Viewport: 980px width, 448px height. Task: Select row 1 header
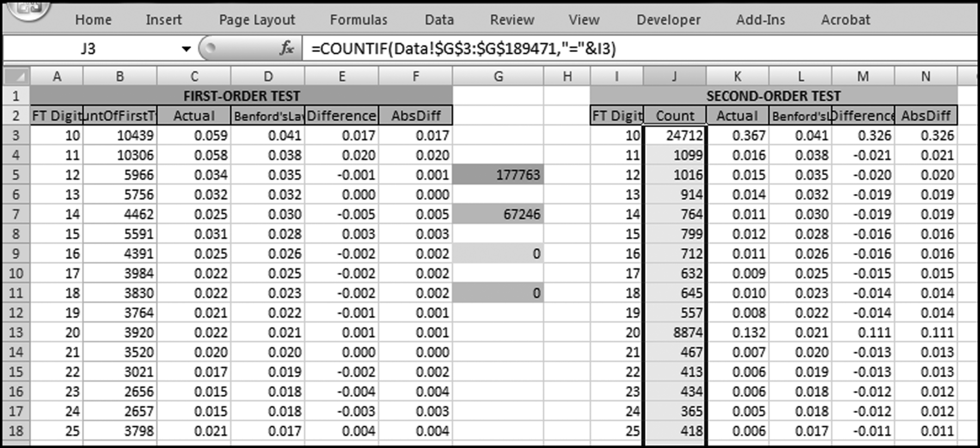pyautogui.click(x=16, y=96)
